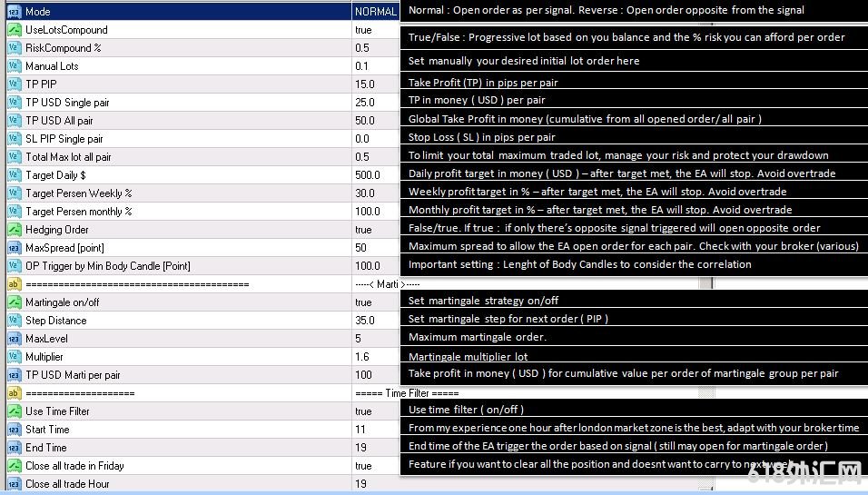Edit the TP USD All pair value 50.0
The image size is (868, 495).
click(365, 121)
